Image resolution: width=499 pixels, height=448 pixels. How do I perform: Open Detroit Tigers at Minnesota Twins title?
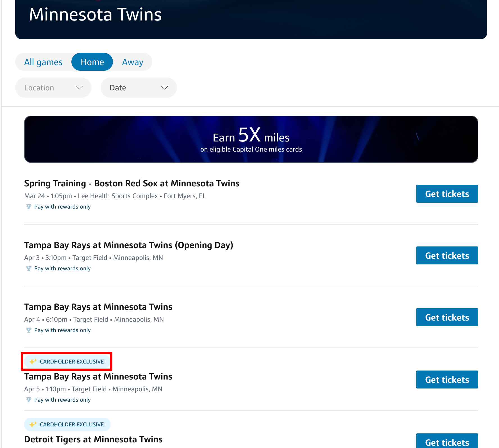coord(93,439)
